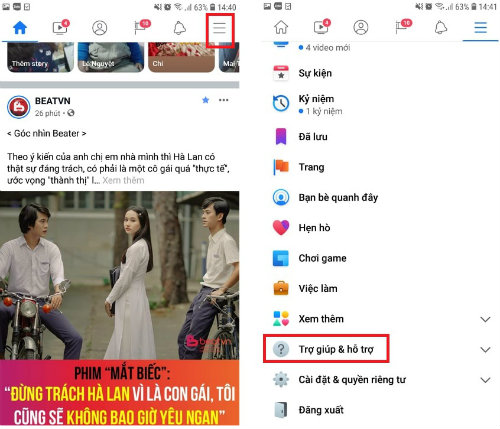Open Kỷ niệm memories clock icon
The image size is (500, 429).
281,103
